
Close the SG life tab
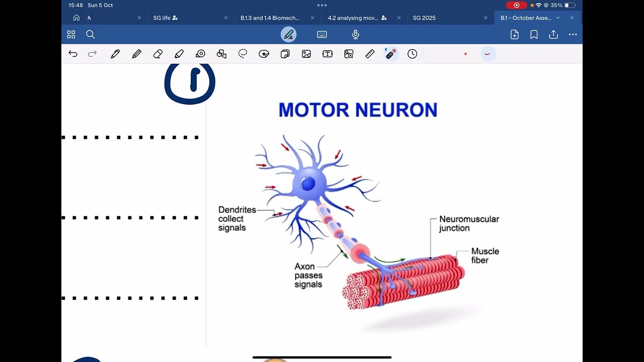coord(226,18)
